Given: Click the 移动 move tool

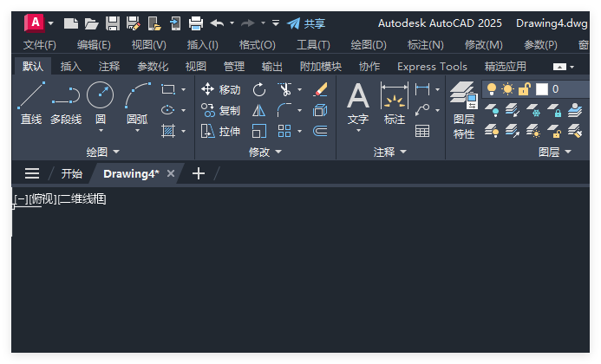Looking at the screenshot, I should coord(221,89).
